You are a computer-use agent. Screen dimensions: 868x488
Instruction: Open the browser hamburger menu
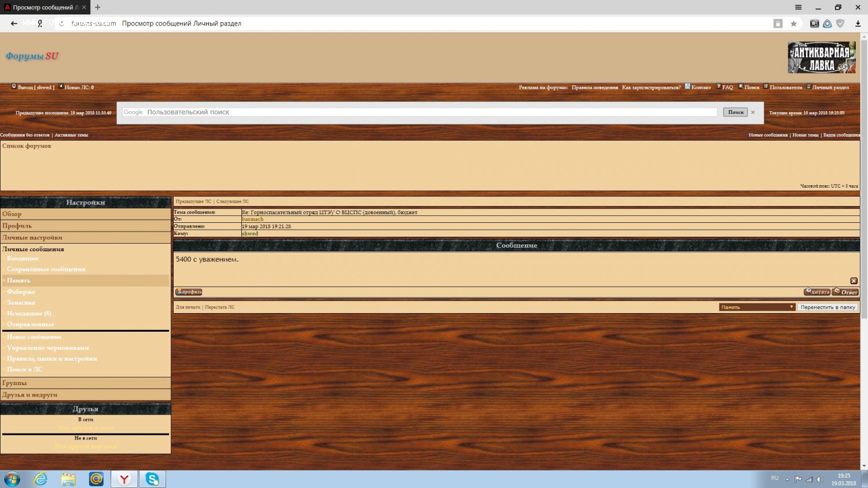pos(798,8)
